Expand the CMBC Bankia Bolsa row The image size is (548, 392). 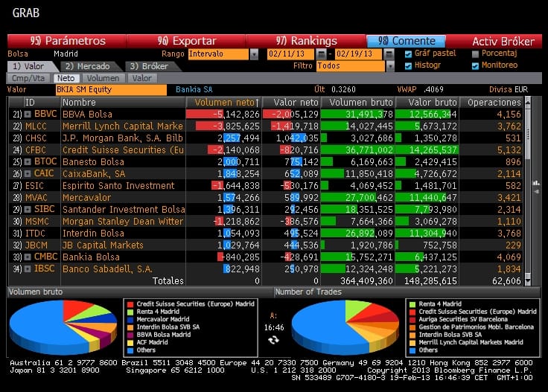click(28, 257)
